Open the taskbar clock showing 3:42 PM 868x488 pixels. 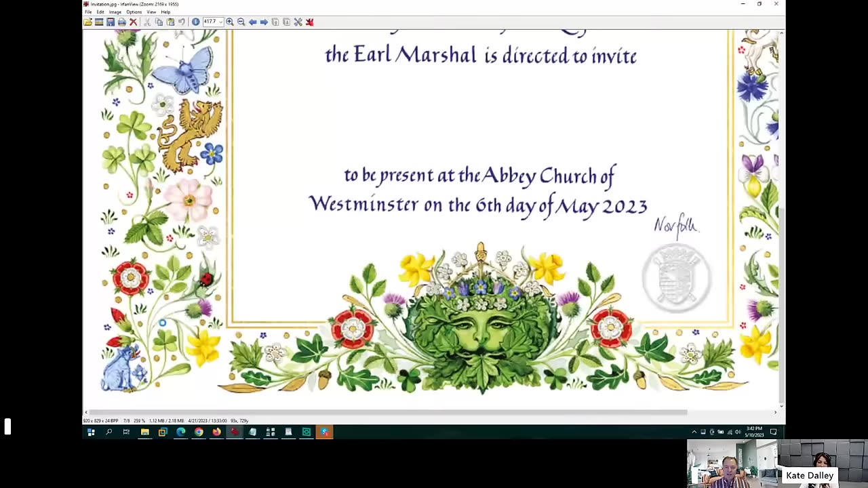pos(753,432)
